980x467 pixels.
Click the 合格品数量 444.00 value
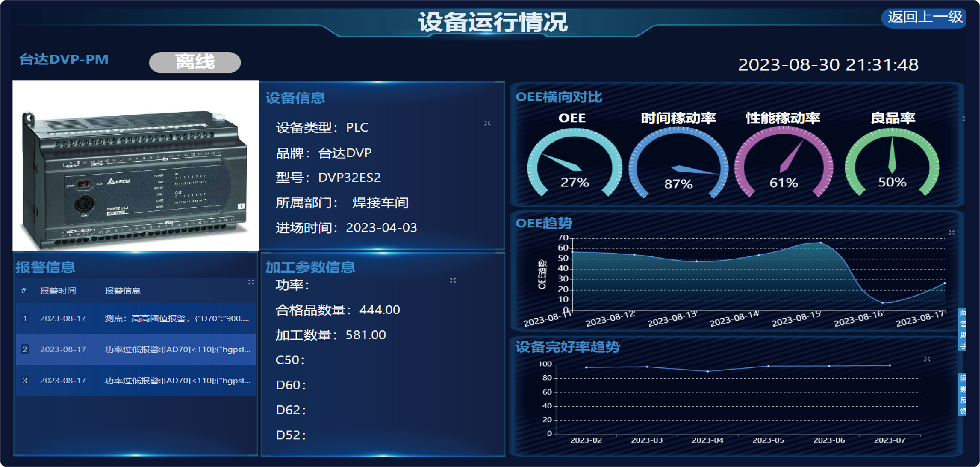coord(379,310)
